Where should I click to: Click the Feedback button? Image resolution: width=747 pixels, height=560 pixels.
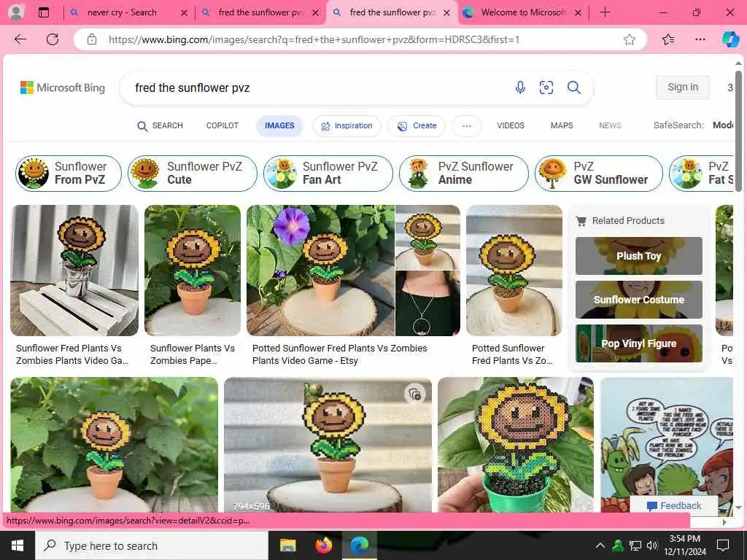point(674,506)
